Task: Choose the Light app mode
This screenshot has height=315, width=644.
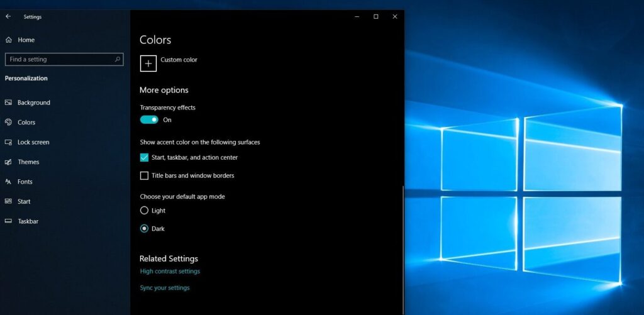Action: [x=144, y=210]
